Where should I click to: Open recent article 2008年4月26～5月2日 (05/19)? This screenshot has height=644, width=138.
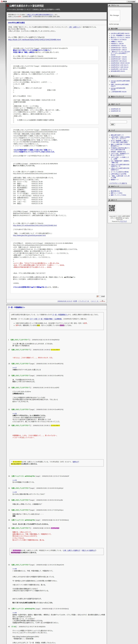point(120,63)
